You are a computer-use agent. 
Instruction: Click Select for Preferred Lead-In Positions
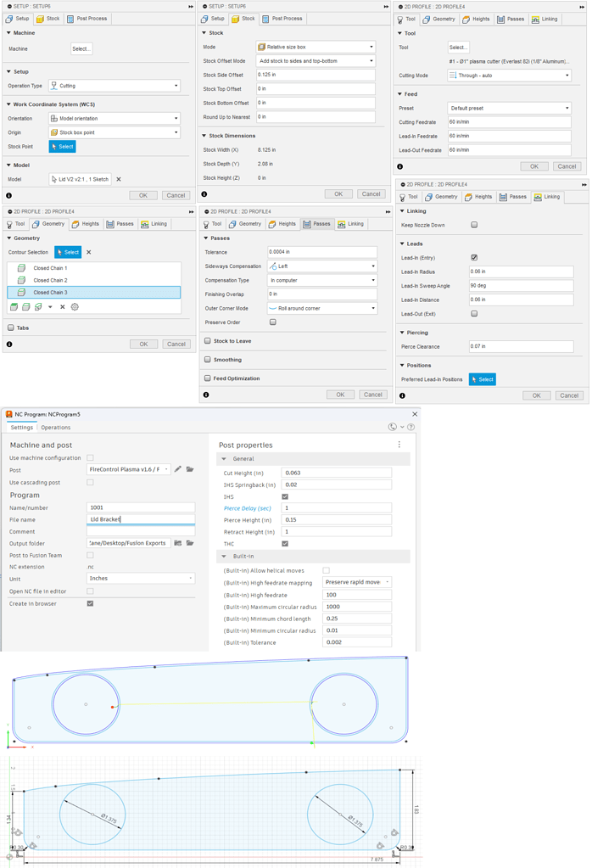tap(483, 379)
